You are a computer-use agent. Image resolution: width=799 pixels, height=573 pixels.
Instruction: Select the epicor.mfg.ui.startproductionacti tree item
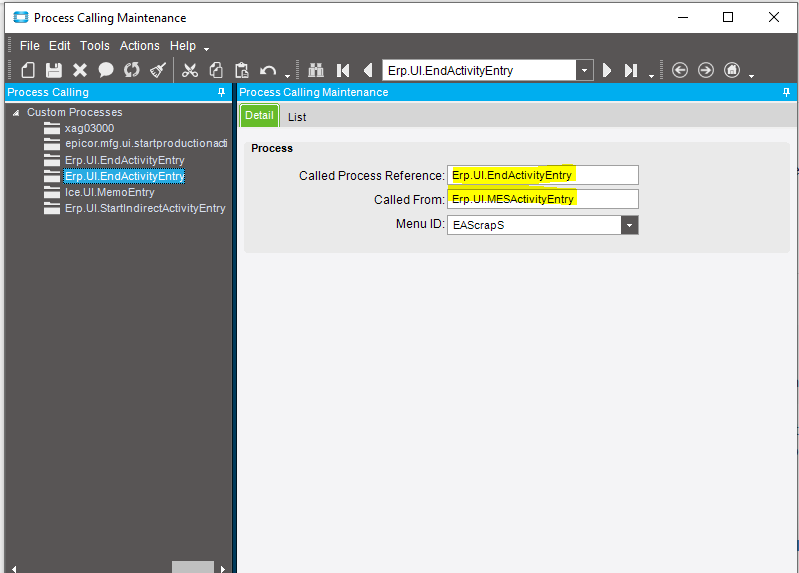point(146,143)
